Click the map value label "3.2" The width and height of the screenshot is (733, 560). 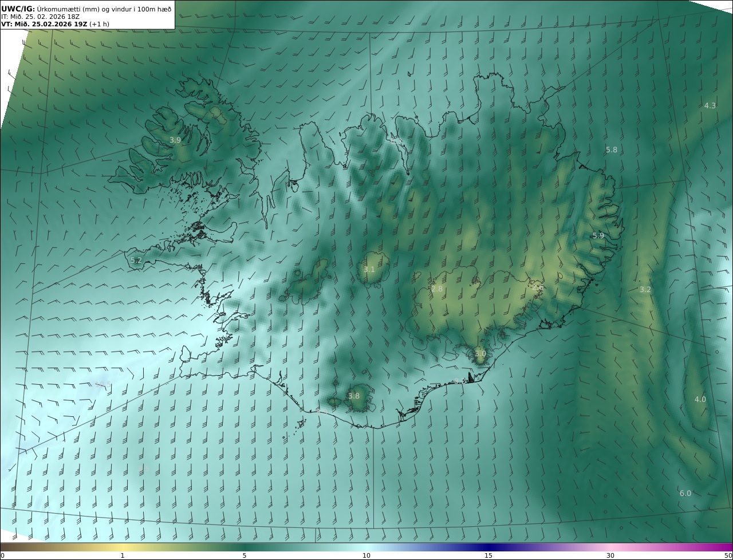pos(645,290)
